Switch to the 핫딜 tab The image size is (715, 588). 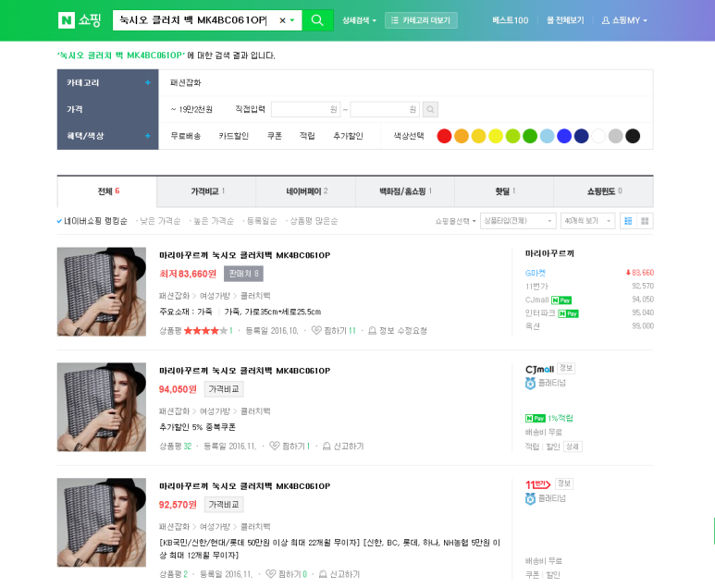point(504,191)
